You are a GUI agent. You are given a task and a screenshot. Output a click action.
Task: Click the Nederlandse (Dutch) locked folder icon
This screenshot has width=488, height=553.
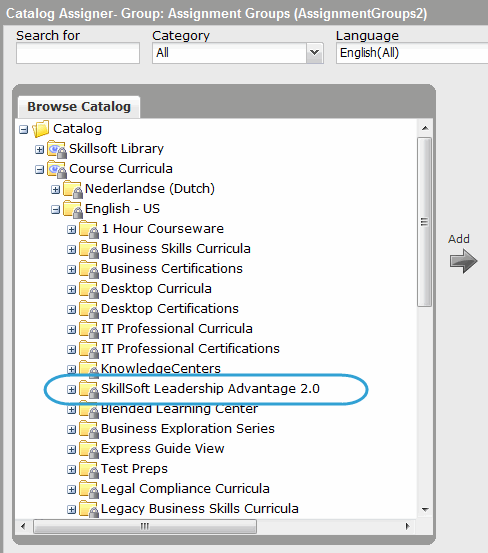pyautogui.click(x=73, y=189)
